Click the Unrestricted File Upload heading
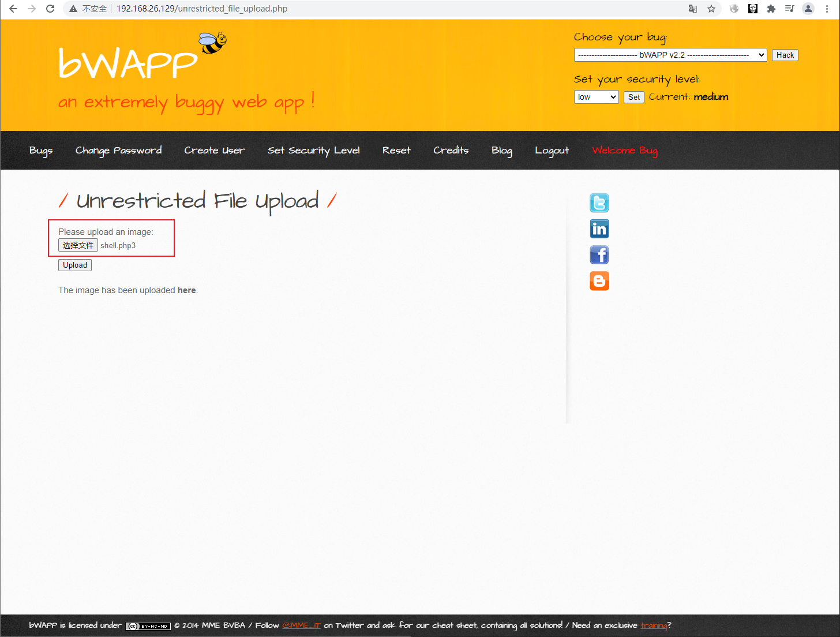 [x=197, y=201]
